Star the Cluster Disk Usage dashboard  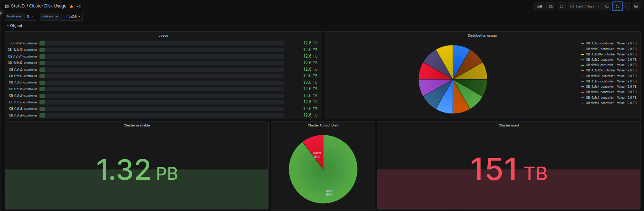pyautogui.click(x=71, y=6)
